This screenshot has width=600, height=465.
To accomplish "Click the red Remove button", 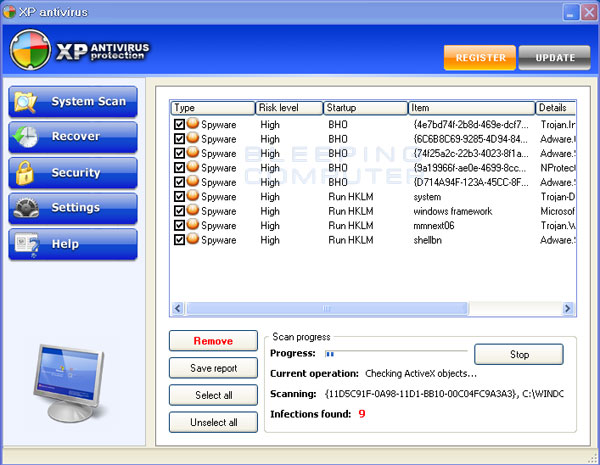I will pos(213,341).
